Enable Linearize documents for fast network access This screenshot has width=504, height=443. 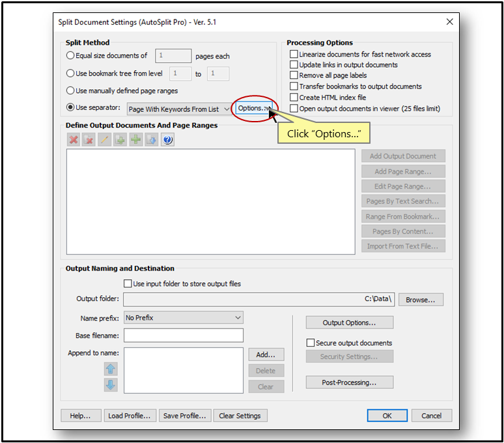tap(294, 54)
